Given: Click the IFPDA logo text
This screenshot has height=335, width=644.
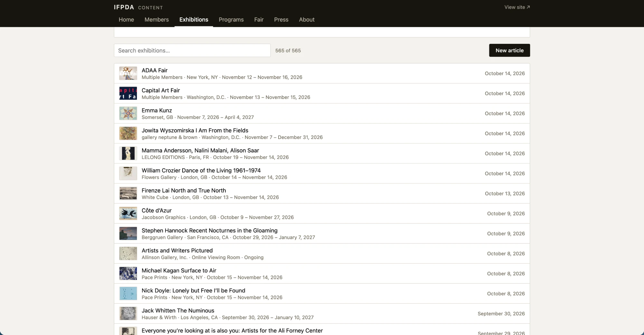Looking at the screenshot, I should click(124, 7).
